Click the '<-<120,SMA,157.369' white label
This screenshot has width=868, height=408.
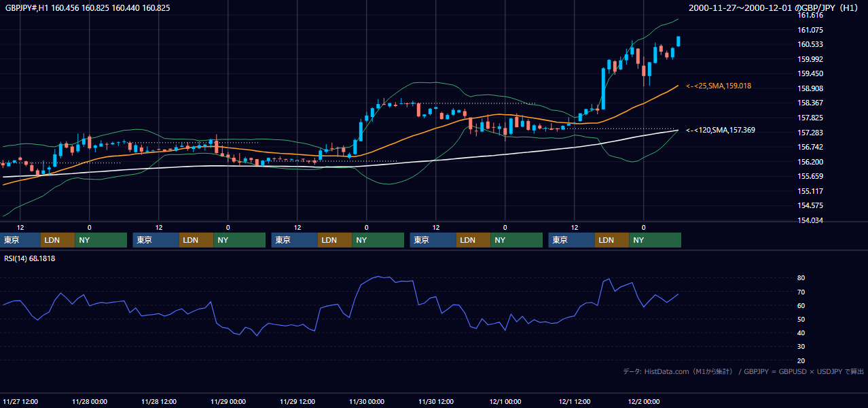coord(721,130)
